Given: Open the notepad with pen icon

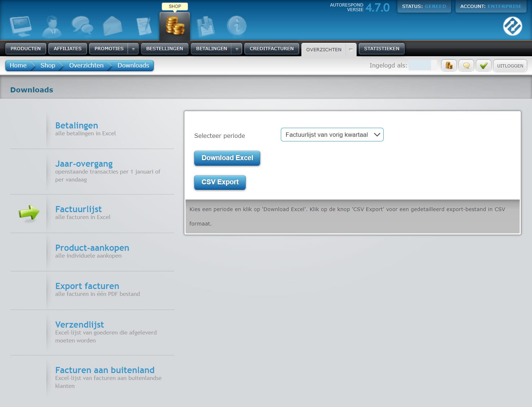Looking at the screenshot, I should point(144,26).
